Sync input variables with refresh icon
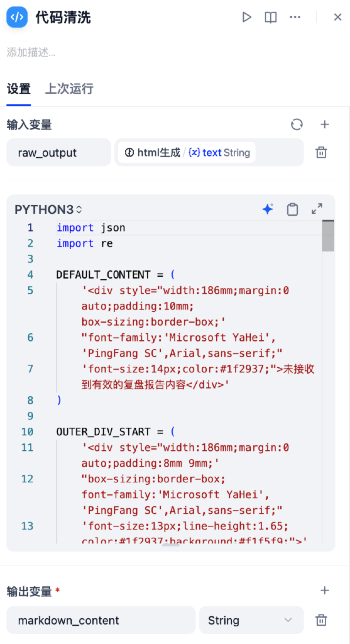This screenshot has width=350, height=644. [x=297, y=125]
